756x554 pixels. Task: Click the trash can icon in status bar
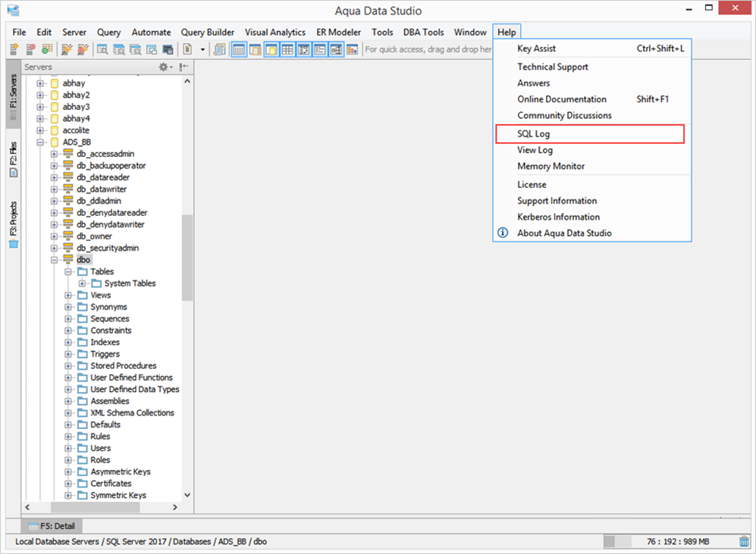click(745, 541)
